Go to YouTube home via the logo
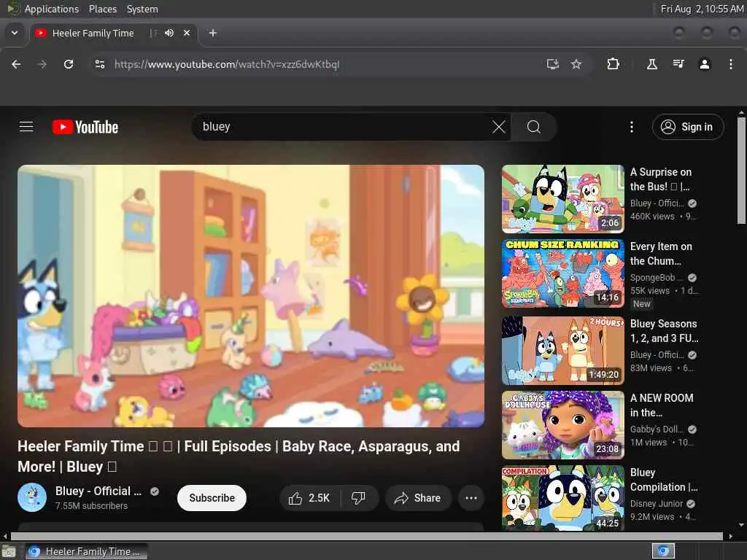Viewport: 747px width, 560px height. pos(85,127)
